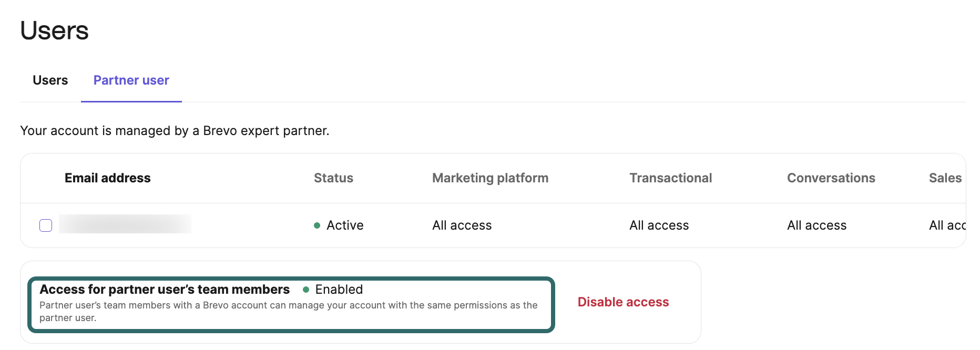Click the Status column header
The width and height of the screenshot is (980, 350).
[x=333, y=178]
